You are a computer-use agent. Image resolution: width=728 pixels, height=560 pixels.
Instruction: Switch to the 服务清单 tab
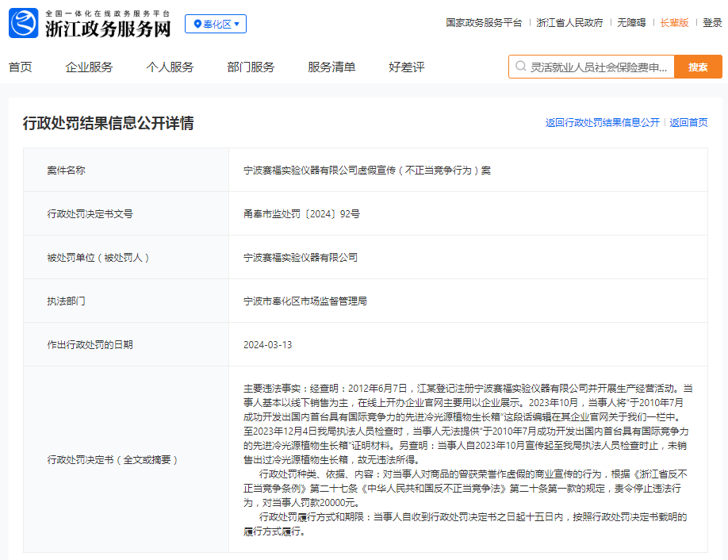click(331, 67)
